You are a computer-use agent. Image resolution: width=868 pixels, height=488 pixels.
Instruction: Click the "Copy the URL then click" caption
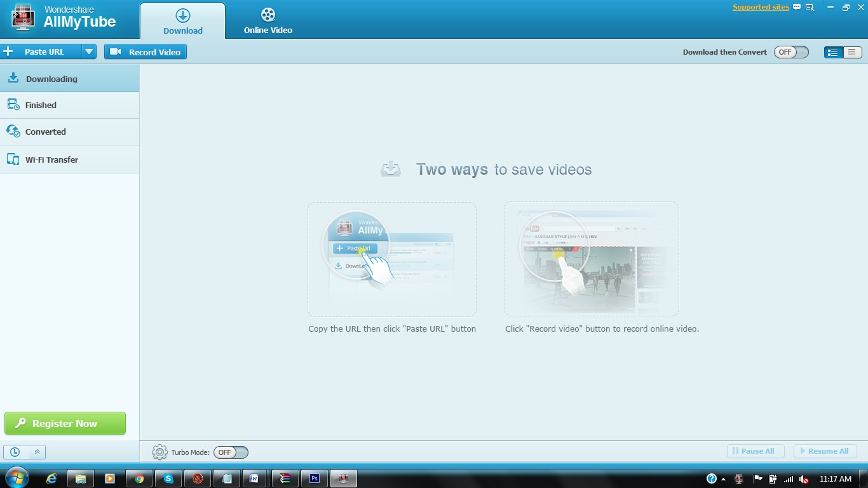coord(392,329)
